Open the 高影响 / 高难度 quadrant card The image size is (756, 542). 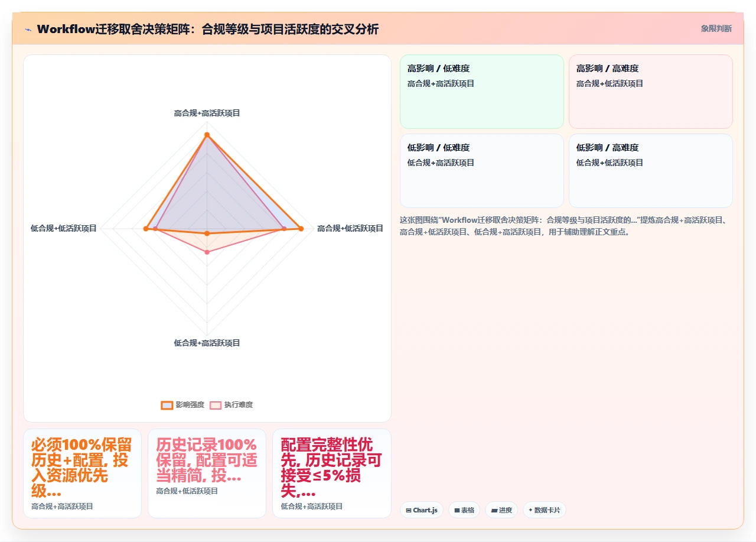pyautogui.click(x=651, y=92)
